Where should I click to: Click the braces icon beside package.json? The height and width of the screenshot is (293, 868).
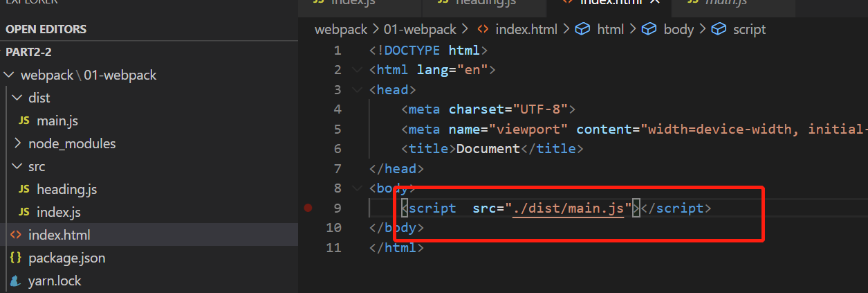[15, 258]
